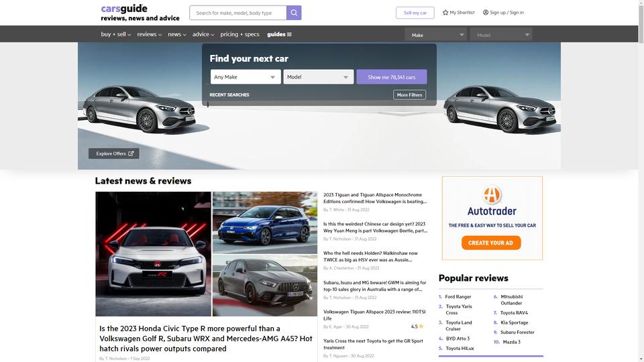Open Mazda 3 popular review
The width and height of the screenshot is (644, 362).
tap(511, 342)
